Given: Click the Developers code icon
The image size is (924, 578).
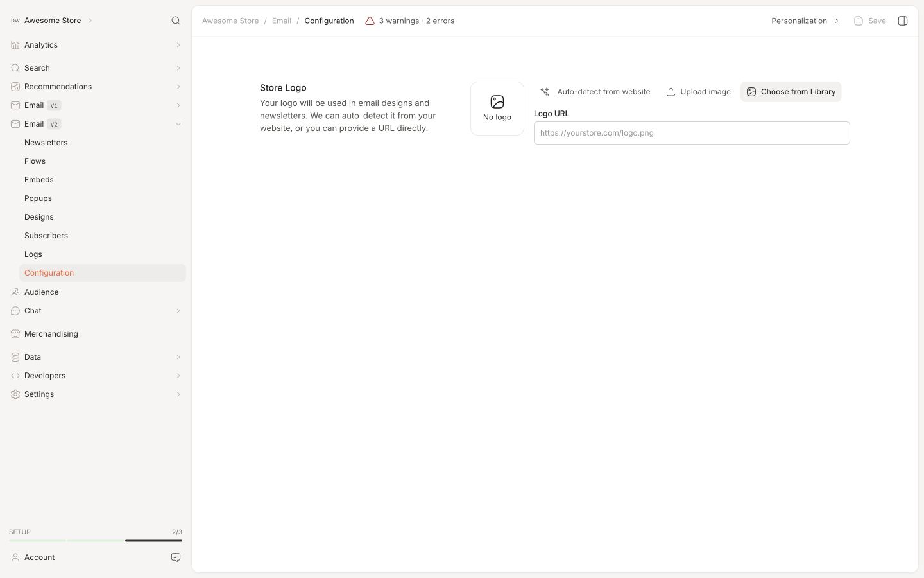Looking at the screenshot, I should click(x=15, y=376).
